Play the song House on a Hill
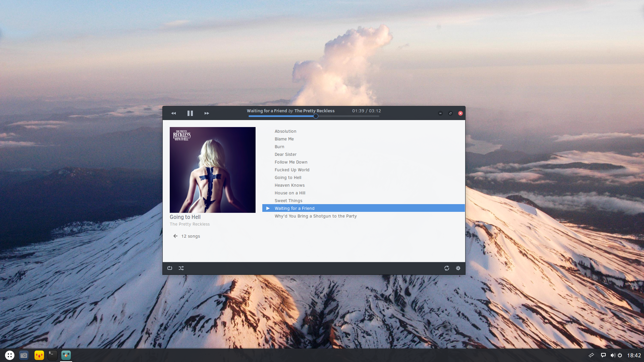Image resolution: width=644 pixels, height=362 pixels. point(290,193)
